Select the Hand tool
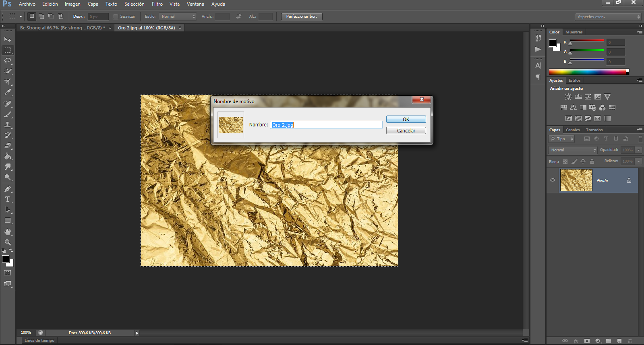Screen dimensions: 644x345 (8, 232)
